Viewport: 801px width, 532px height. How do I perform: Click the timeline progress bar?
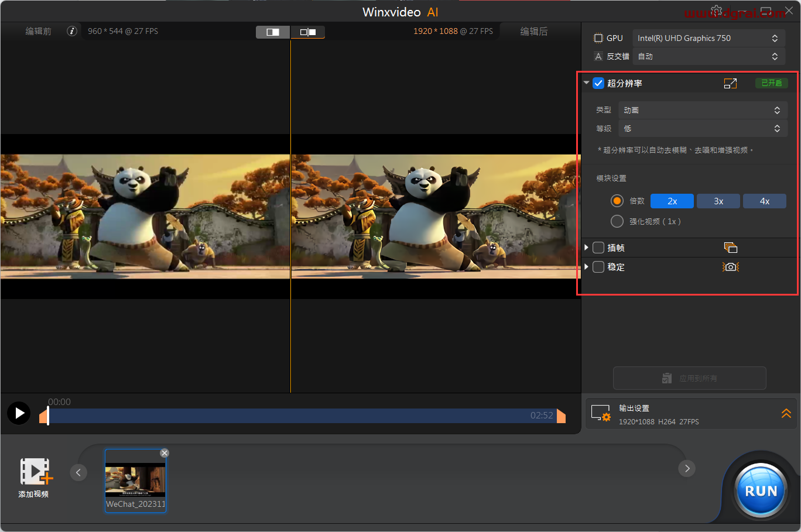pyautogui.click(x=302, y=416)
